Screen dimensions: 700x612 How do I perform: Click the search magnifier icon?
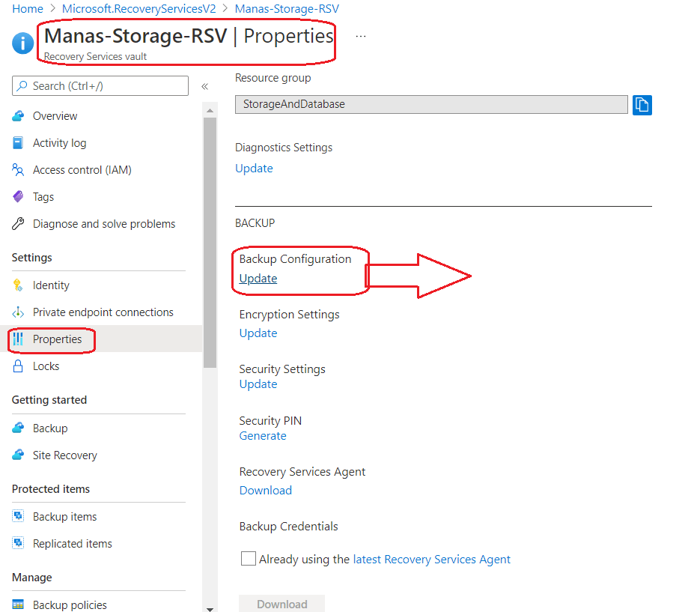[x=22, y=85]
